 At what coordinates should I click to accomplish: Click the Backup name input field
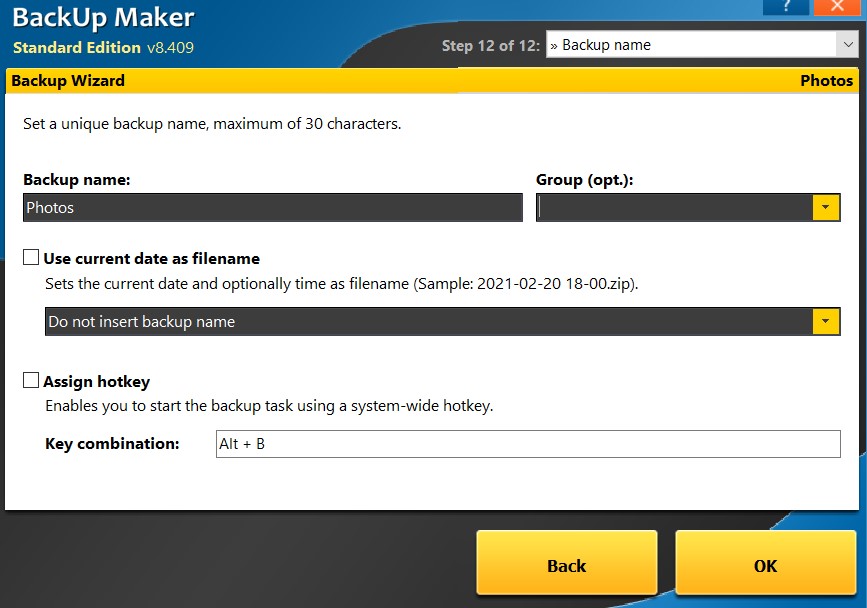click(273, 208)
